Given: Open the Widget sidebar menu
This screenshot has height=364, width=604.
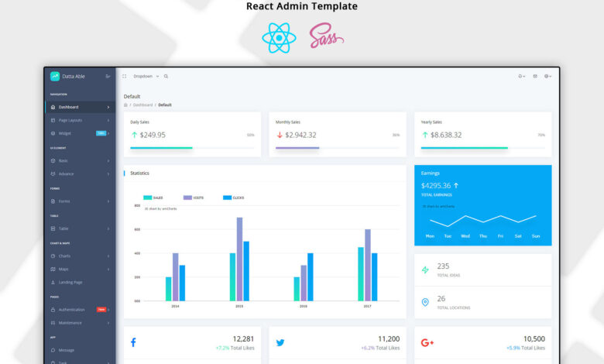Looking at the screenshot, I should [x=64, y=133].
